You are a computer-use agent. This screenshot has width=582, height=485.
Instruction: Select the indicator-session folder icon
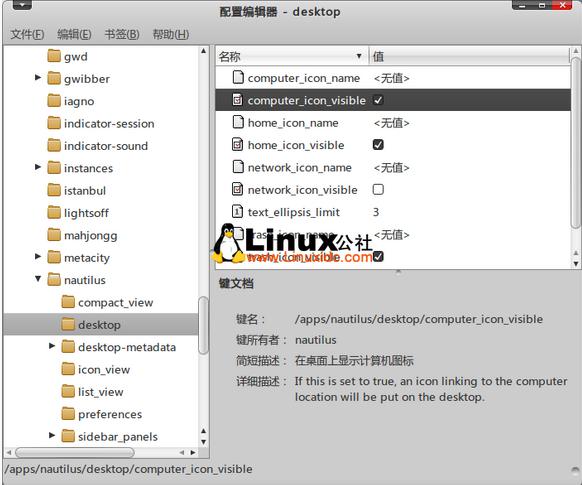[54, 123]
